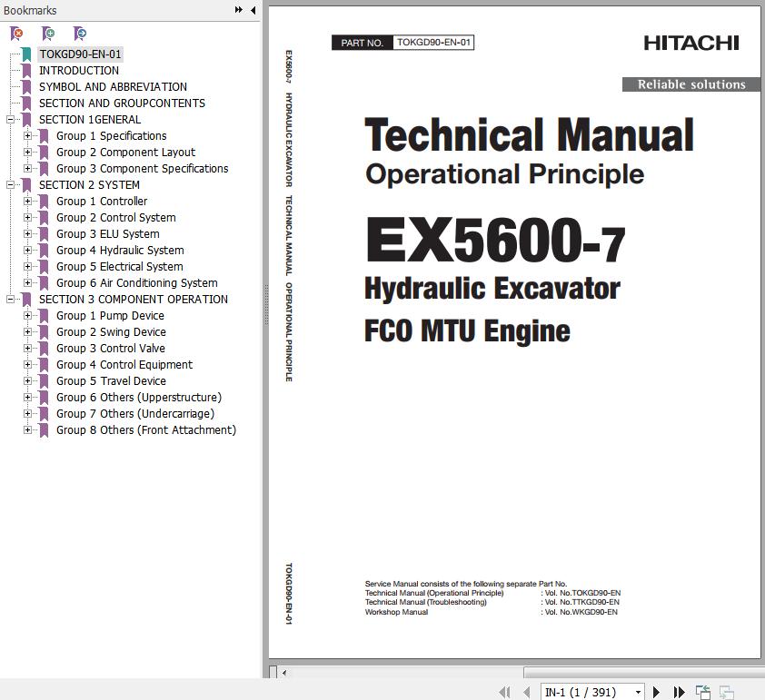Collapse the Bookmarks panel arrow
The width and height of the screenshot is (765, 700).
coord(253,10)
